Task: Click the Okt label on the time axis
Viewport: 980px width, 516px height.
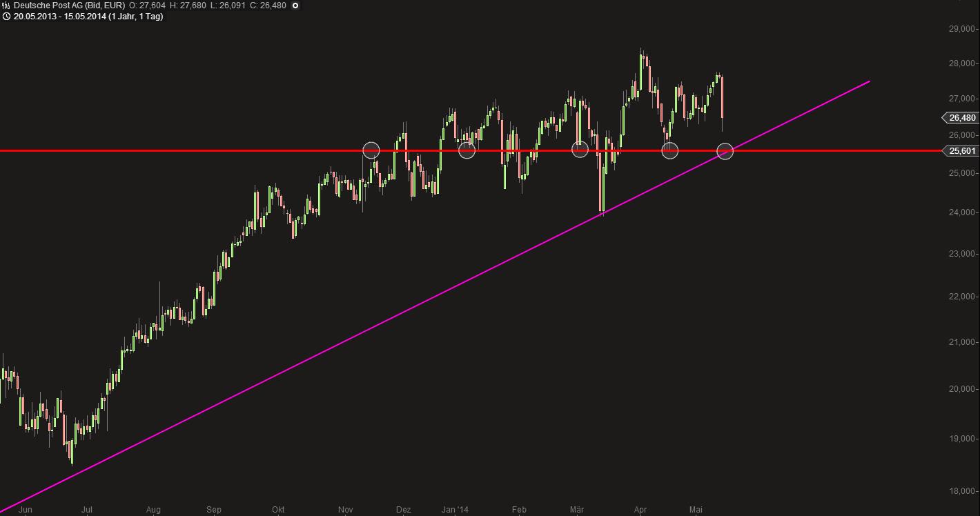Action: (278, 510)
